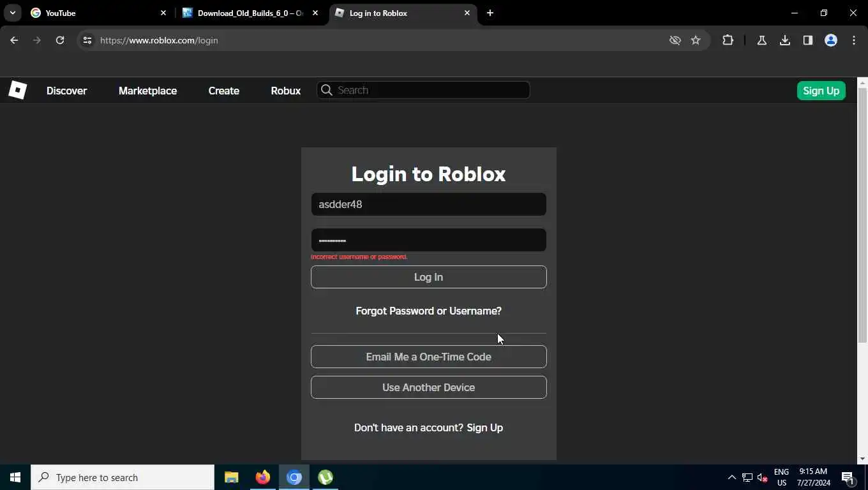The width and height of the screenshot is (868, 490).
Task: Open the browser downloads icon
Action: point(785,40)
